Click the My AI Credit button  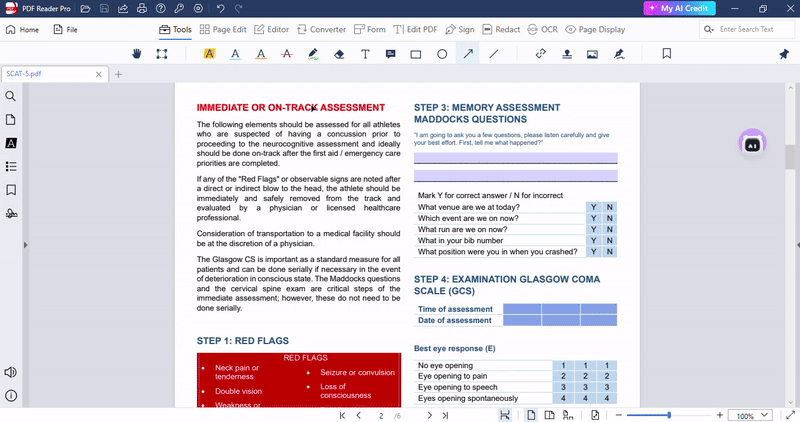pyautogui.click(x=679, y=8)
